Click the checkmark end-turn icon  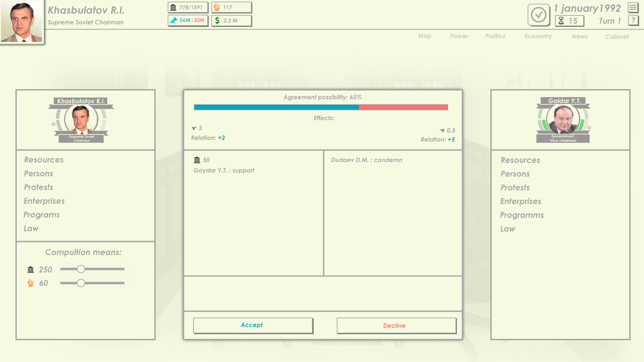click(539, 14)
